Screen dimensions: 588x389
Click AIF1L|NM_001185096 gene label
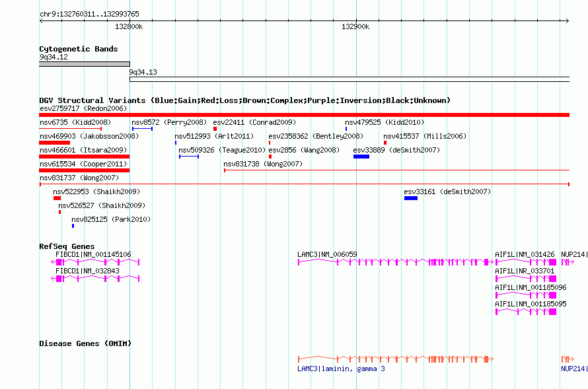click(531, 287)
